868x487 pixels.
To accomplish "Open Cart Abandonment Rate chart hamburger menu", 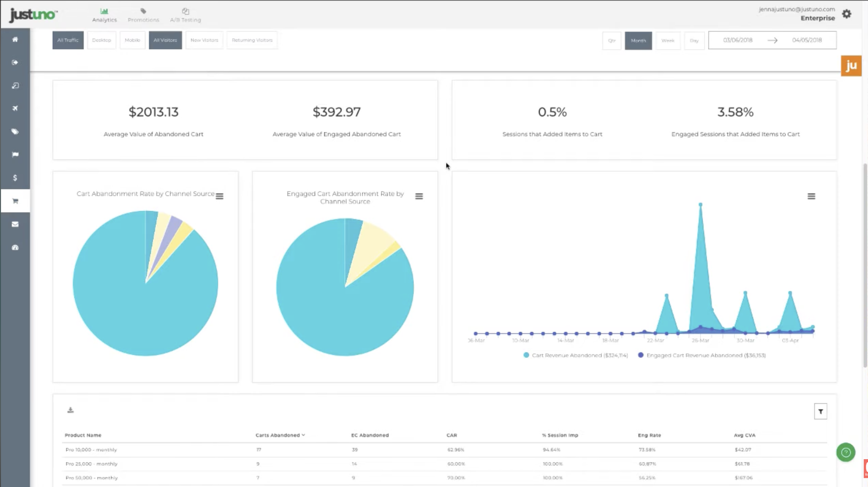I will (219, 196).
